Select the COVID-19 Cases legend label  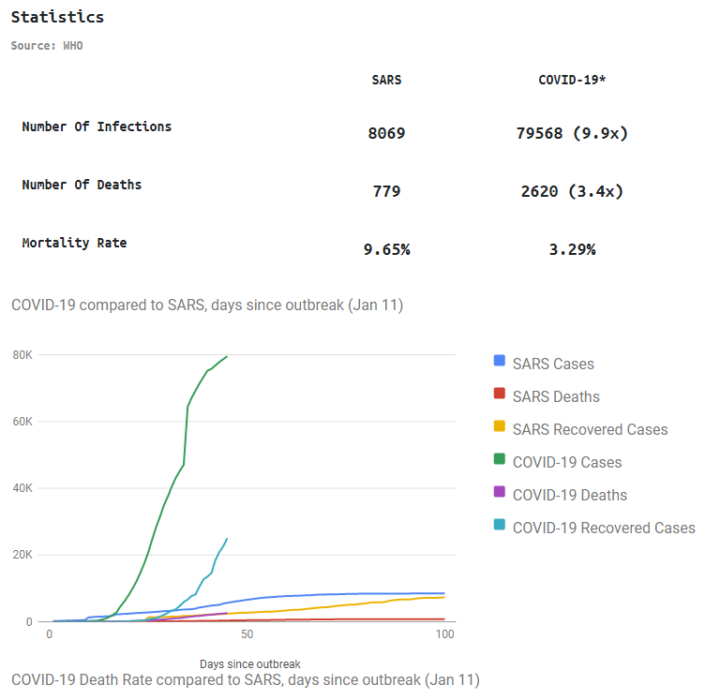[x=567, y=463]
